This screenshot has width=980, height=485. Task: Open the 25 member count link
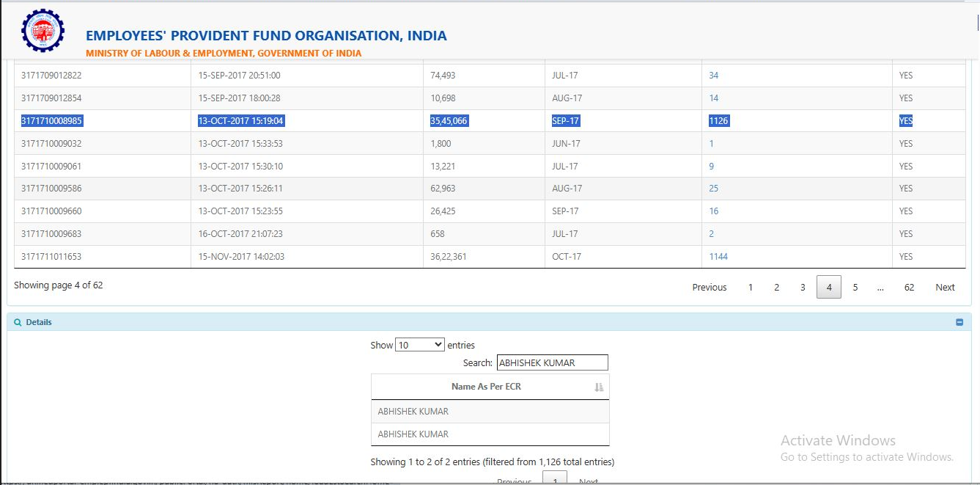click(713, 189)
